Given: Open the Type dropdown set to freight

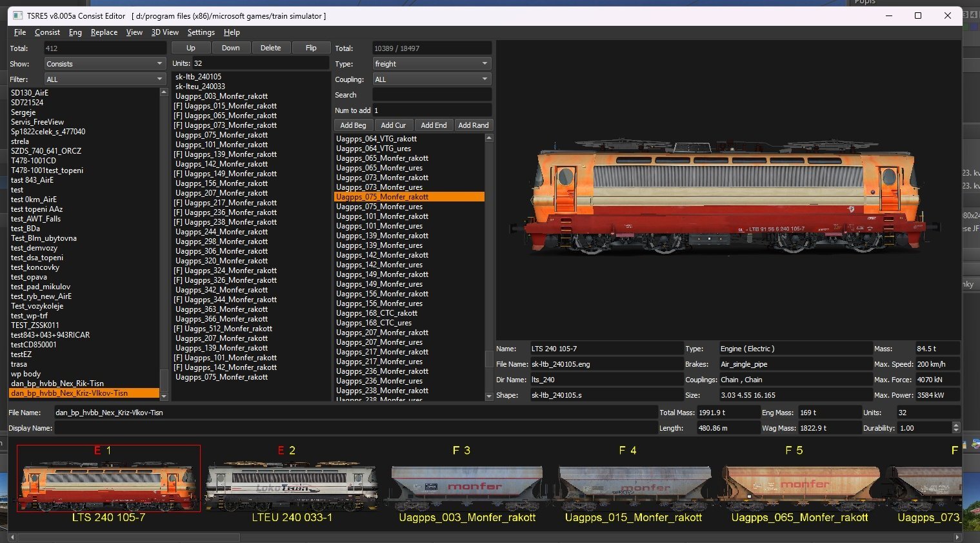Looking at the screenshot, I should [432, 64].
